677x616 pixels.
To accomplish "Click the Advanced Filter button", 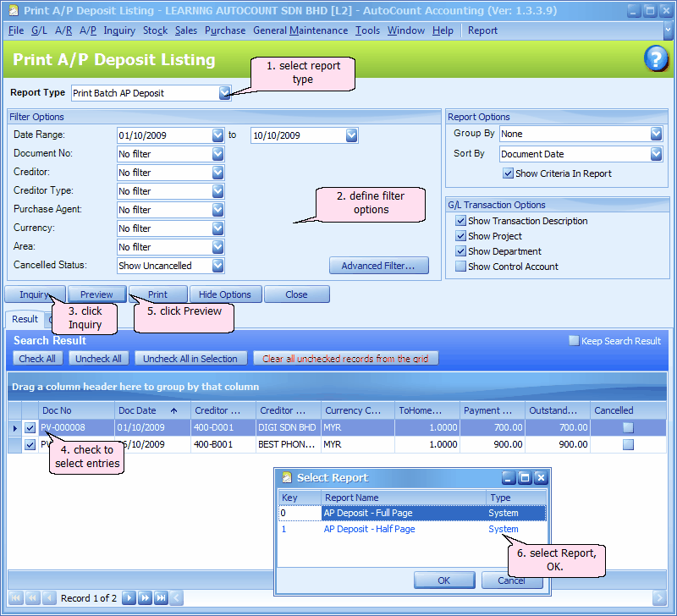I will coord(378,266).
